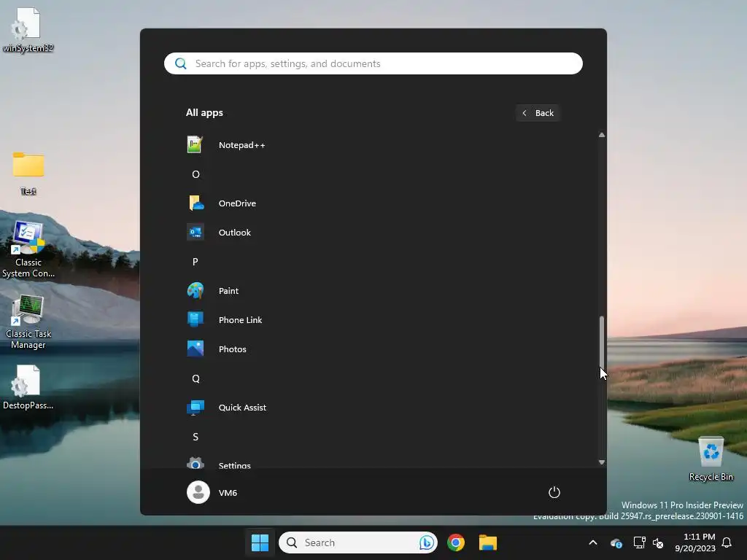The image size is (747, 560).
Task: Click the letter O section header
Action: coord(196,174)
